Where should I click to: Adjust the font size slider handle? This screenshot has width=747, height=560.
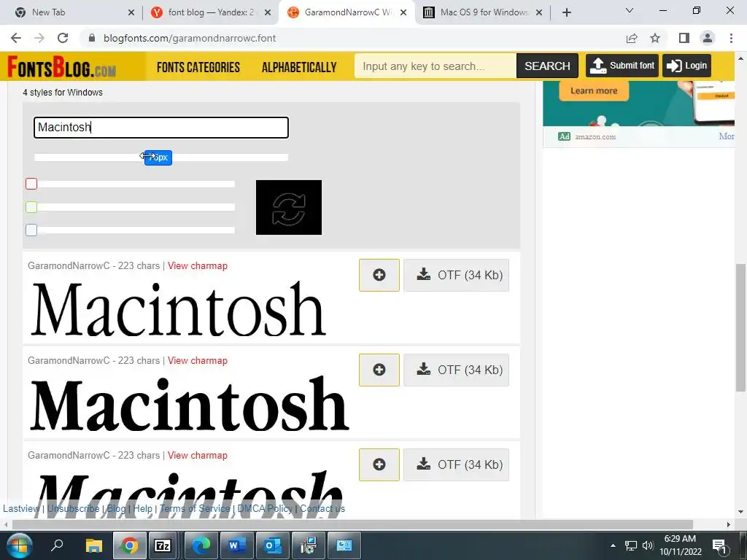(x=158, y=157)
